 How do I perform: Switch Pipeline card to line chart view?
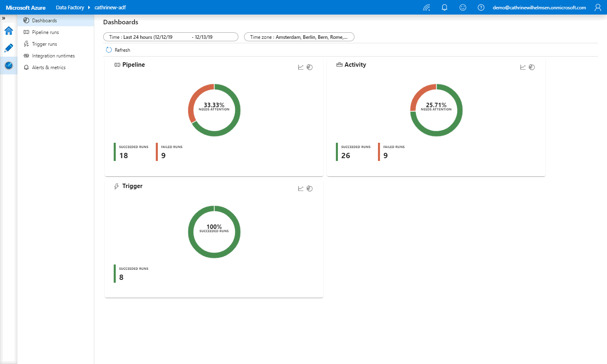click(x=301, y=67)
